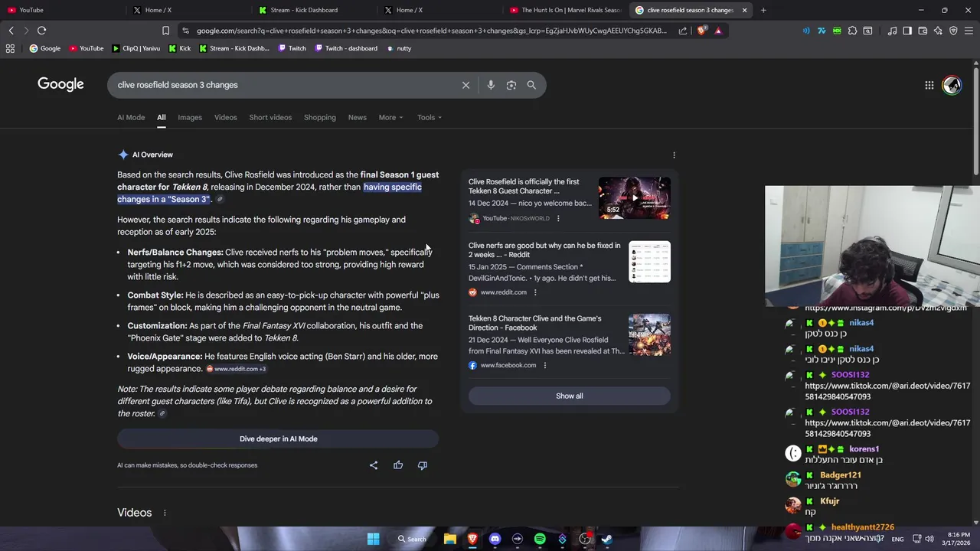Screen dimensions: 980x551
Task: Give thumbs down to AI Overview
Action: tap(423, 465)
